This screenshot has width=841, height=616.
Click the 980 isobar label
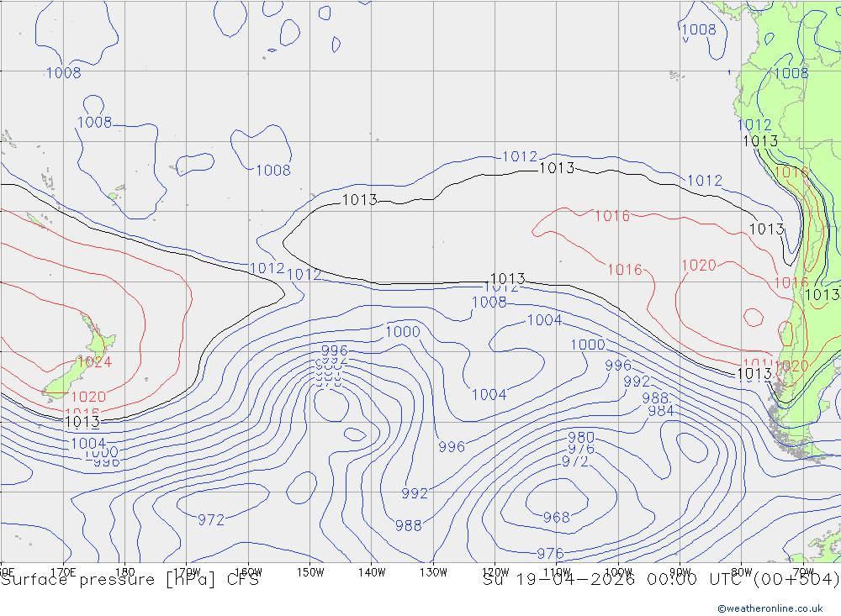(x=581, y=438)
